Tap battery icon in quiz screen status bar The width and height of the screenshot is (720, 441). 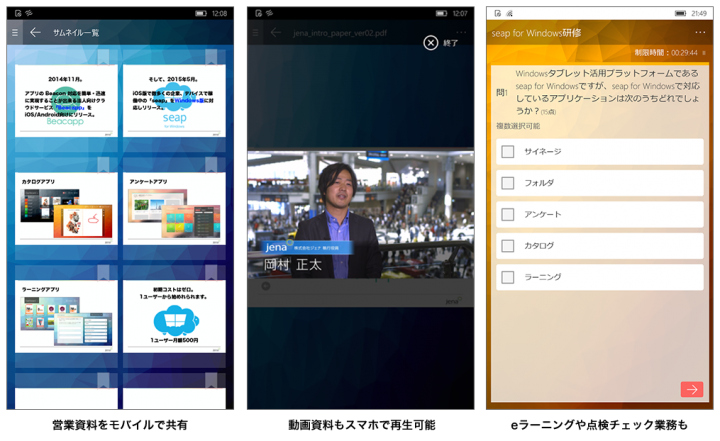point(680,13)
